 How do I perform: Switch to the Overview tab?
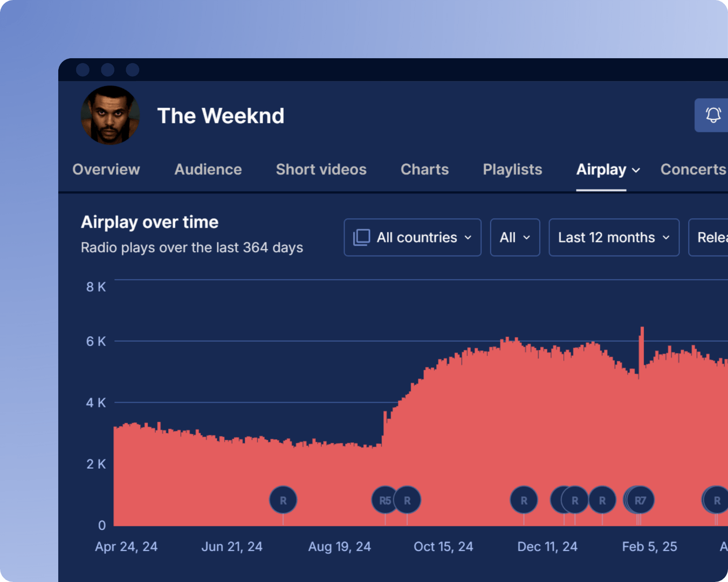106,169
